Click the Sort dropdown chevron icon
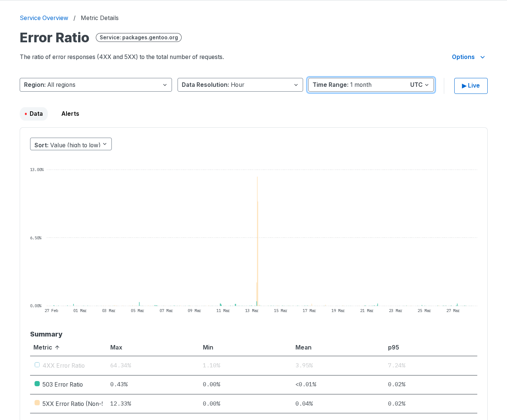 105,144
